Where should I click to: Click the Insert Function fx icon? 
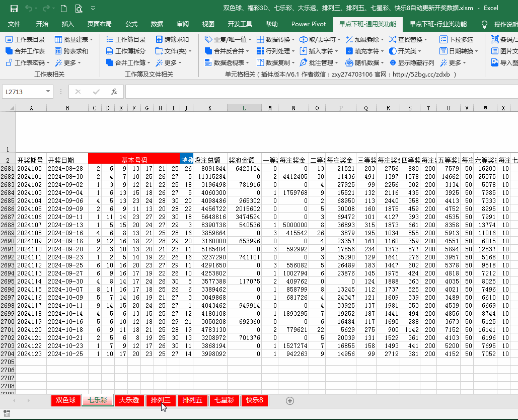coord(114,92)
